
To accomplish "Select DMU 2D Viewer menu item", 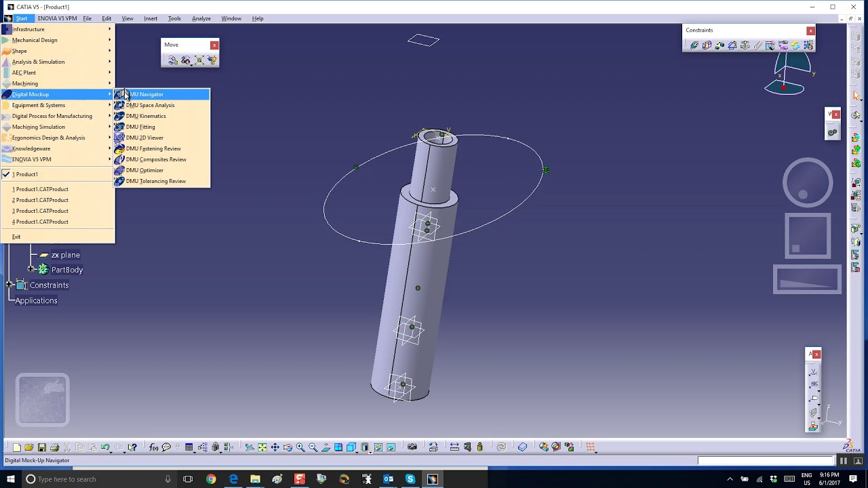I will click(x=162, y=138).
